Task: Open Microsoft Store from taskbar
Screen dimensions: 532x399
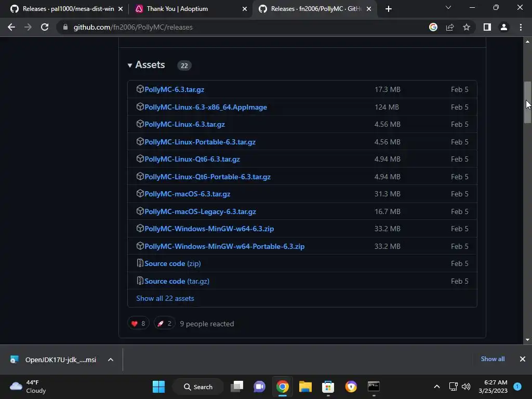Action: 328,387
